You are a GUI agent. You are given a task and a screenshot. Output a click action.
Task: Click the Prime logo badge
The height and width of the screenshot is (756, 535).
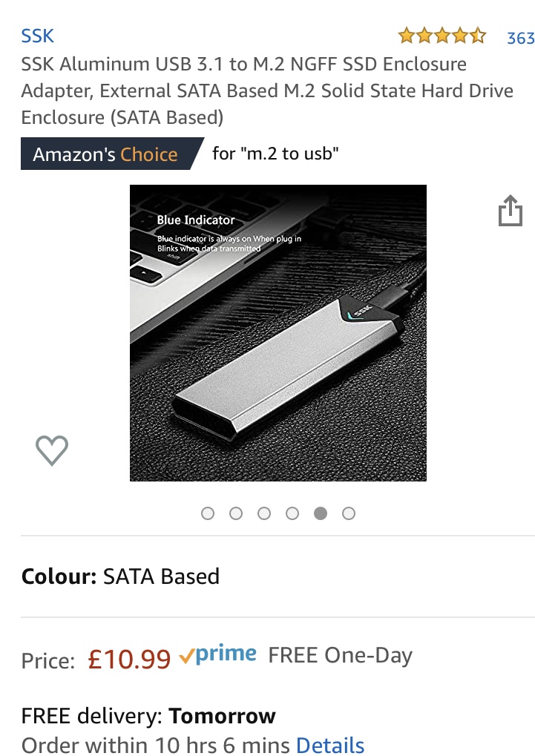[217, 655]
